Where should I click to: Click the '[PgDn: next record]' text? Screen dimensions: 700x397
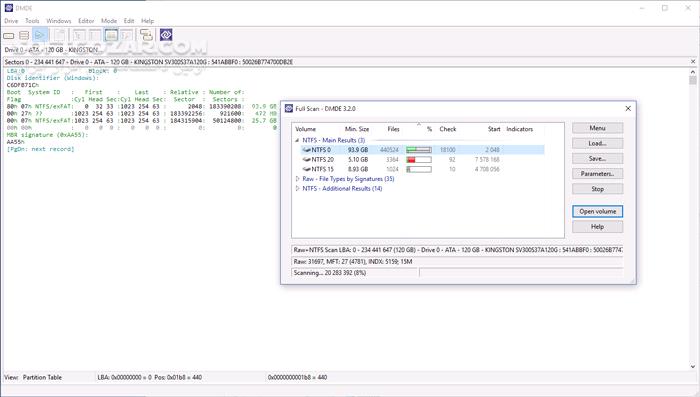coord(40,149)
